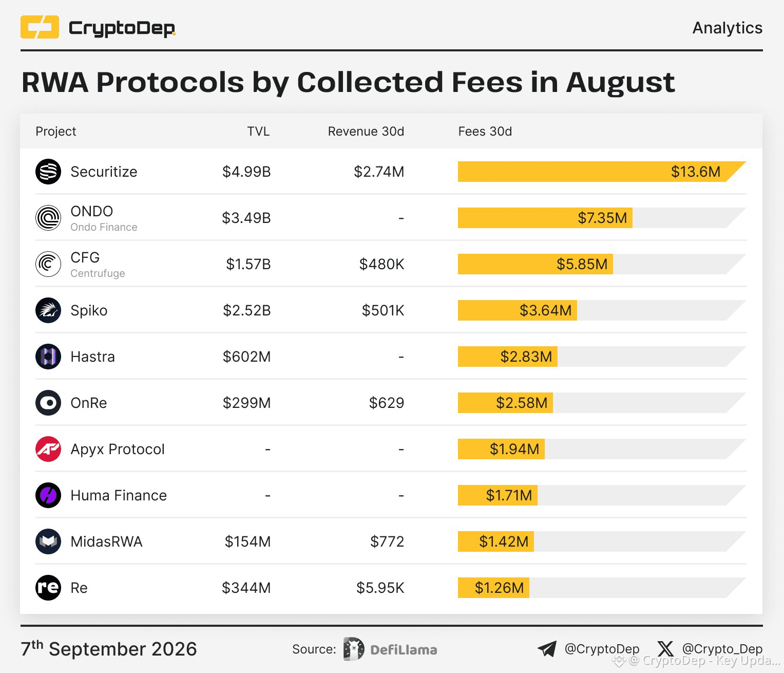
Task: Click the Centrifuge CFG logo icon
Action: (48, 264)
